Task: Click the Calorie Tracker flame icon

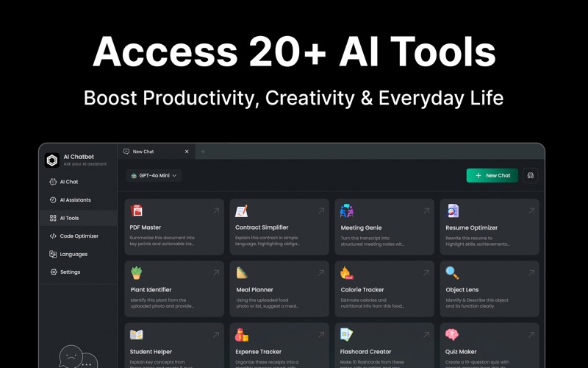Action: pos(347,273)
